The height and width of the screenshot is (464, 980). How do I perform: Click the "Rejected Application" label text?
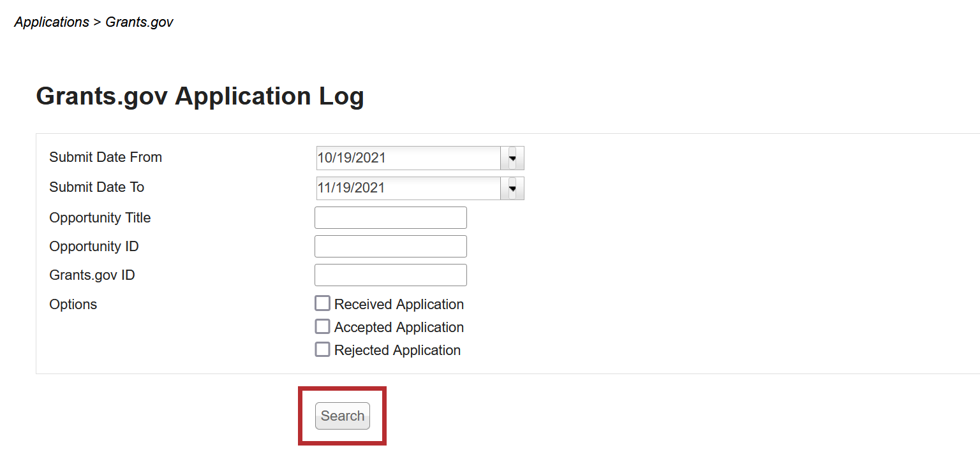tap(397, 351)
